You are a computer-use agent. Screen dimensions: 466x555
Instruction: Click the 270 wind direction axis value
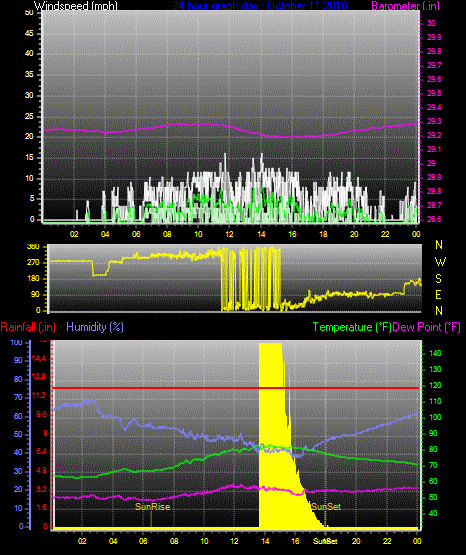click(33, 263)
